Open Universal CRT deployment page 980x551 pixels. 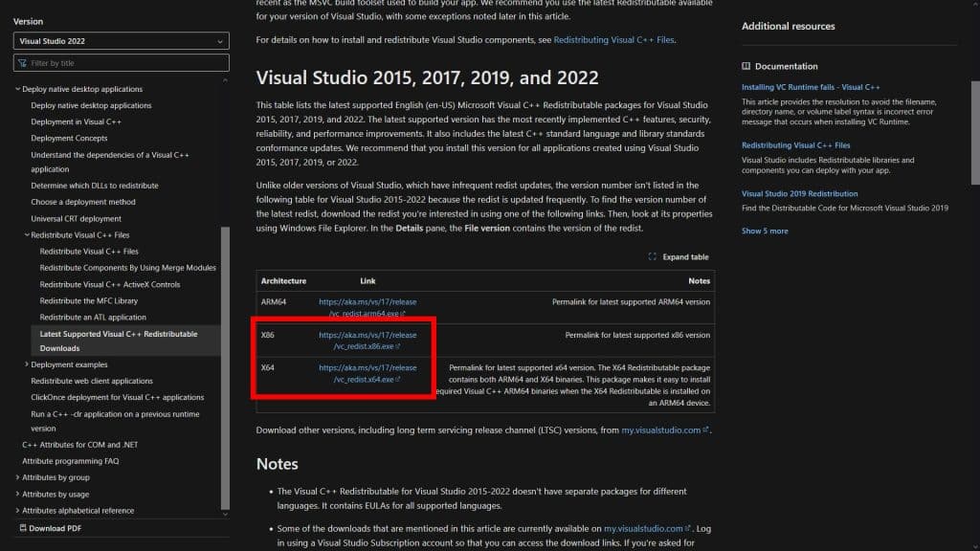pos(77,219)
